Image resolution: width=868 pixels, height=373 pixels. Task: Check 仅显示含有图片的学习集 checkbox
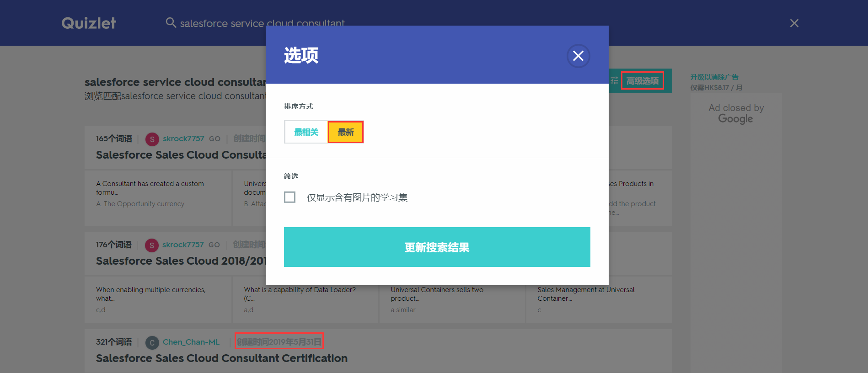[289, 197]
